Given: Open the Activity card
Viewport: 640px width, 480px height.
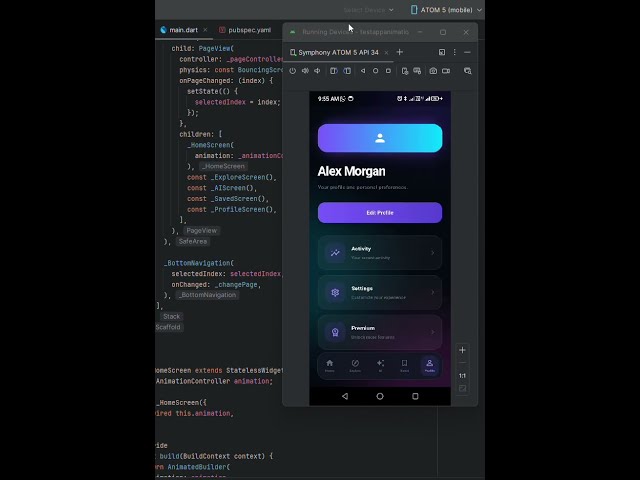Looking at the screenshot, I should 380,253.
